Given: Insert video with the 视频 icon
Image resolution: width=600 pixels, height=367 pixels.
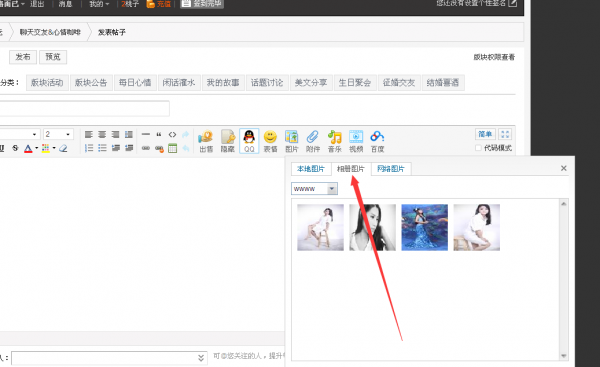Looking at the screenshot, I should (x=356, y=141).
